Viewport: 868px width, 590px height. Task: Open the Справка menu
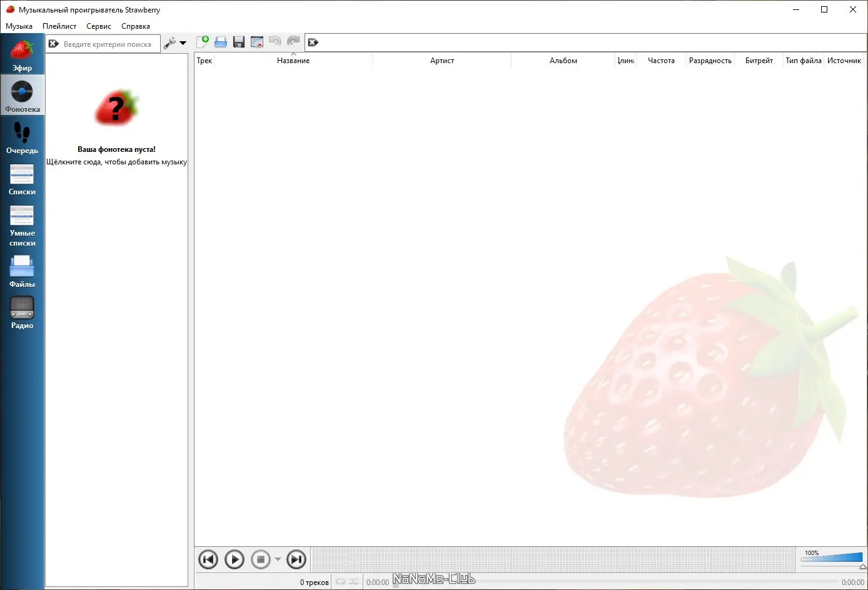[136, 26]
